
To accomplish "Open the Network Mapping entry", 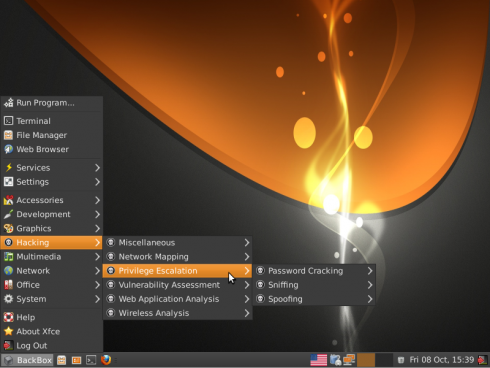I will (x=177, y=257).
